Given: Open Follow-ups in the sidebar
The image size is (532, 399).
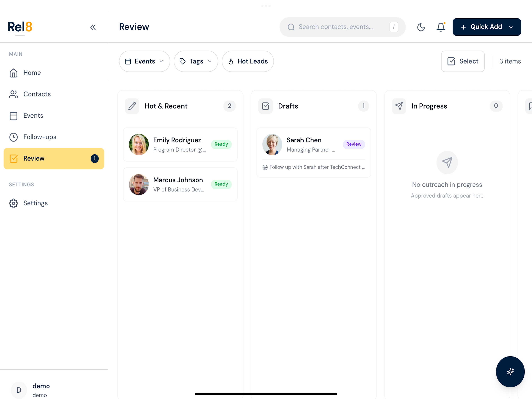Looking at the screenshot, I should click(x=54, y=137).
